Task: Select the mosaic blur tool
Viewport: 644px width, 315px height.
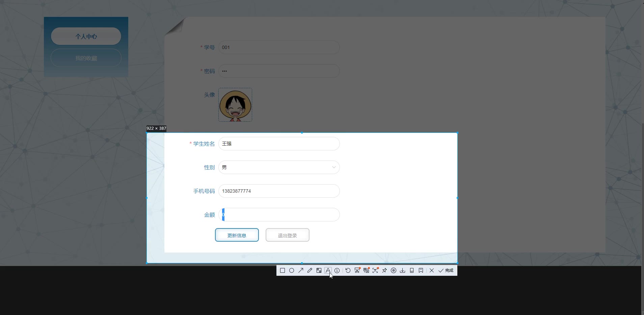Action: (x=319, y=270)
